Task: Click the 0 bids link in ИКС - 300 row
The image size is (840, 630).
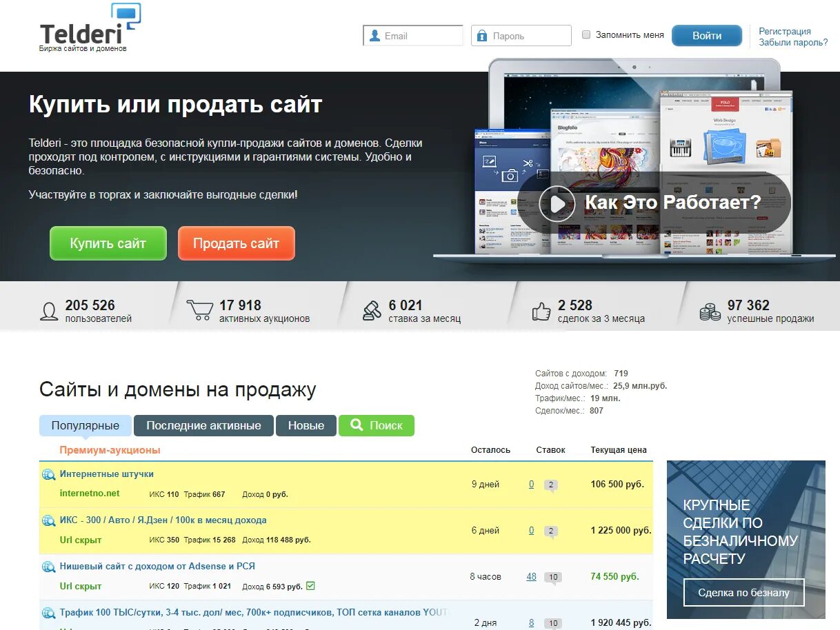Action: (x=531, y=531)
